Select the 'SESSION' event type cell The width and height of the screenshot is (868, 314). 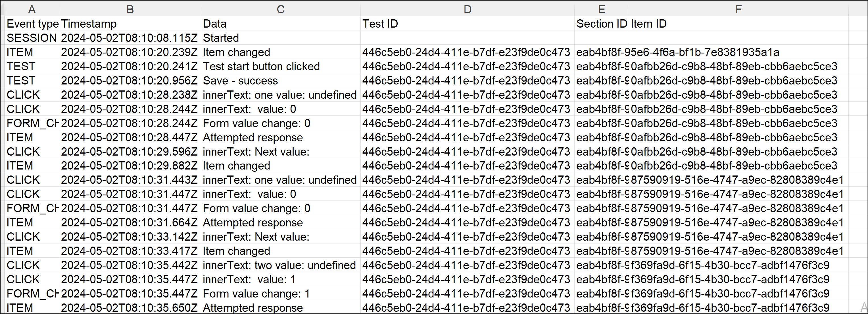tap(32, 38)
